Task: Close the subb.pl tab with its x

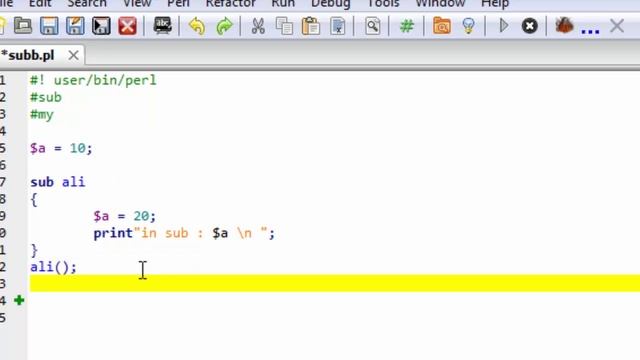Action: pyautogui.click(x=73, y=55)
